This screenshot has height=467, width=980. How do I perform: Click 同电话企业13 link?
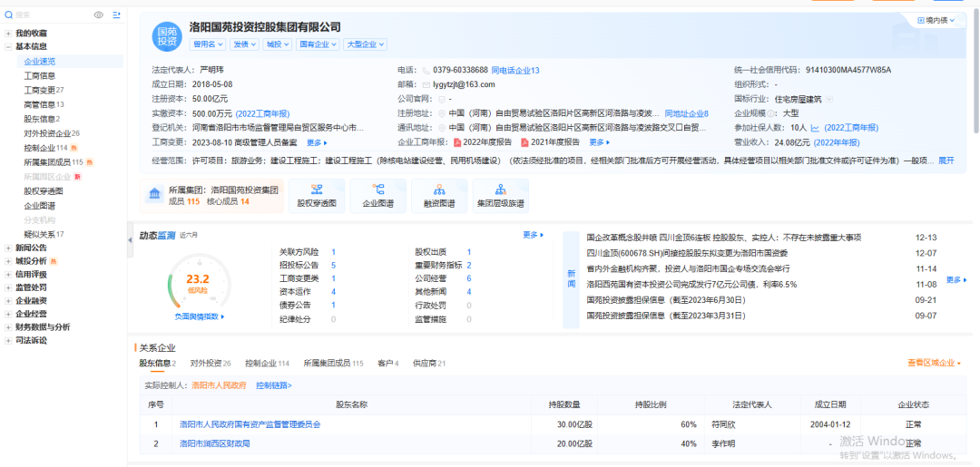pos(515,71)
